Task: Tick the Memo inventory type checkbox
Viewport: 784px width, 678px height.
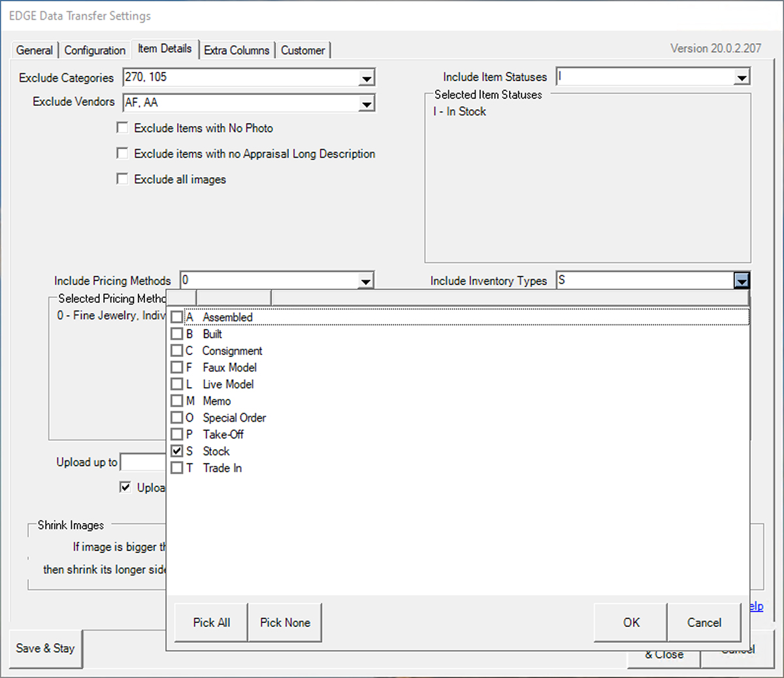Action: point(176,401)
